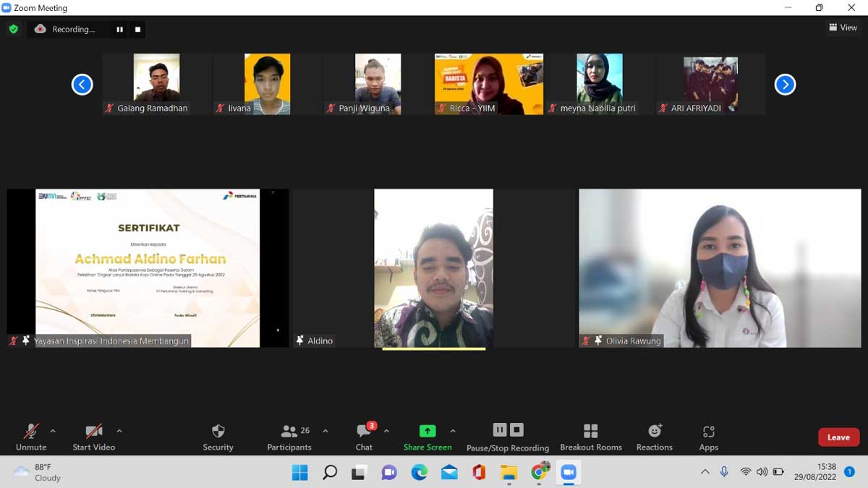This screenshot has height=488, width=868.
Task: Unmute the microphone
Action: [31, 437]
